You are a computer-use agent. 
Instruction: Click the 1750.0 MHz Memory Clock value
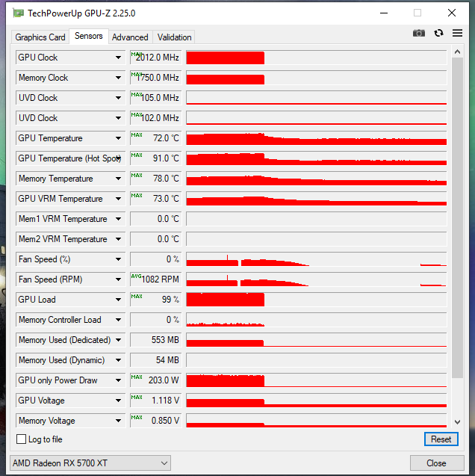155,78
